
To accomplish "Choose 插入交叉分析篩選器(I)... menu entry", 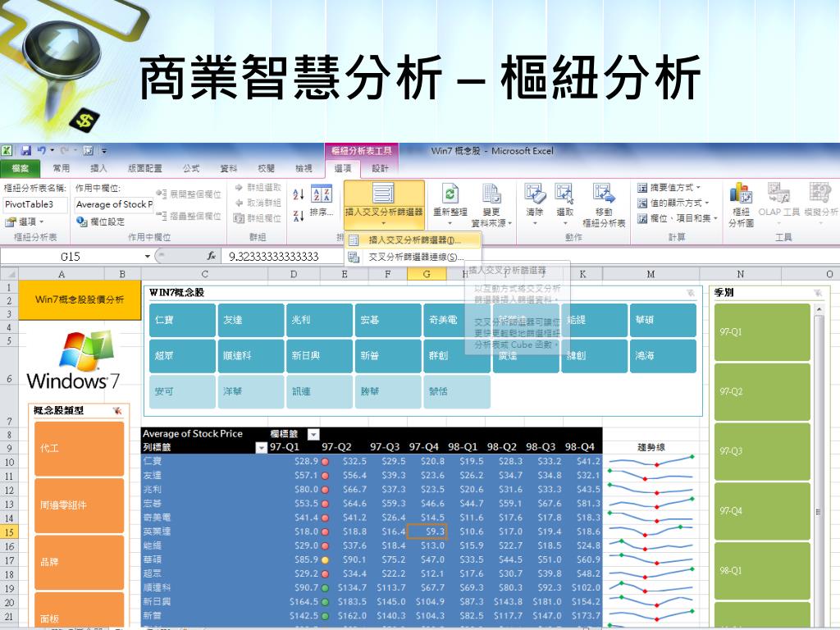I will (413, 240).
